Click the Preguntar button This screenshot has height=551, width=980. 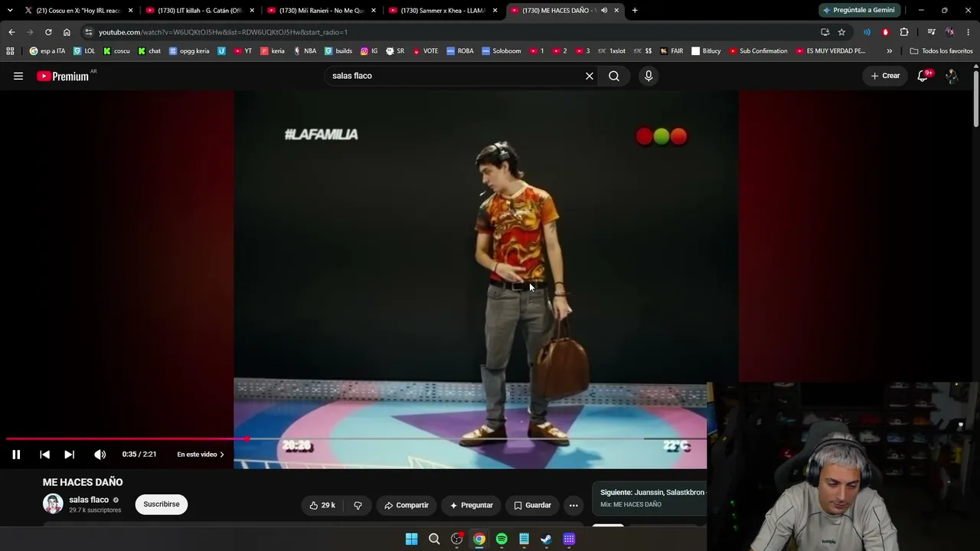(x=472, y=505)
